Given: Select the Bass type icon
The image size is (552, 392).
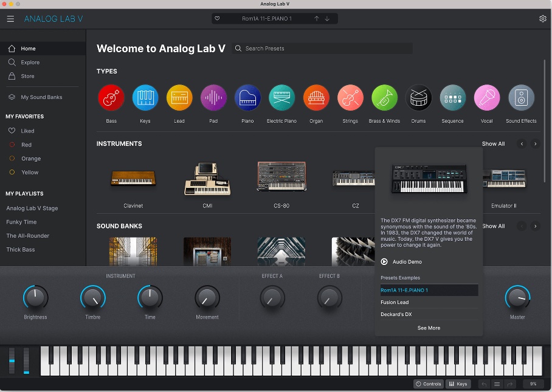Looking at the screenshot, I should (111, 97).
